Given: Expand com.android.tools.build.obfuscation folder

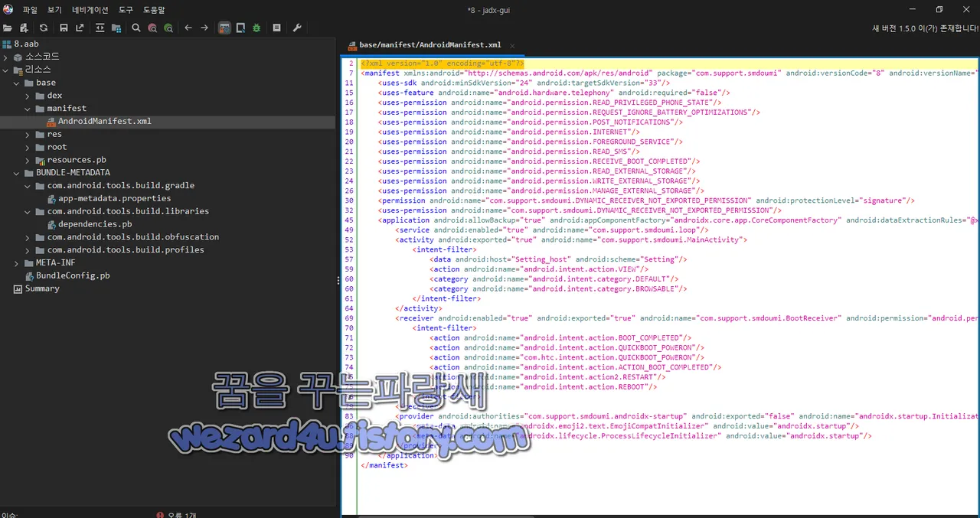Looking at the screenshot, I should click(28, 237).
